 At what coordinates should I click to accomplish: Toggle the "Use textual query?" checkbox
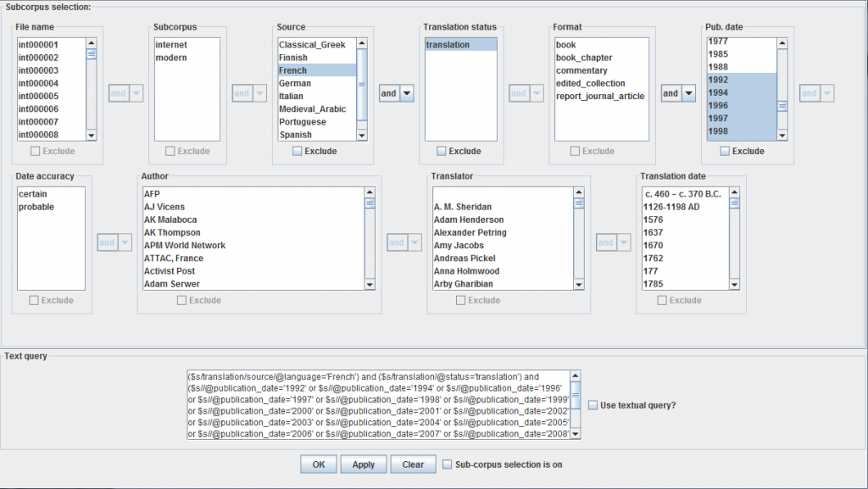tap(592, 404)
